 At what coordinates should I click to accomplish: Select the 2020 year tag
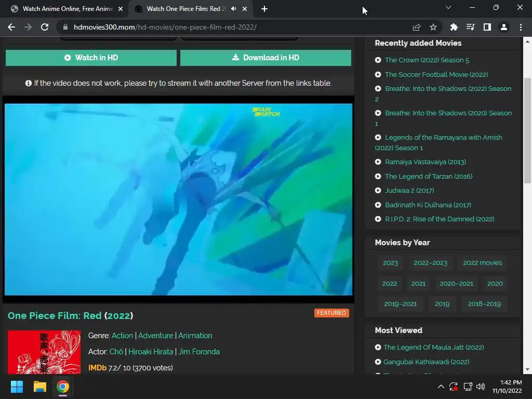(495, 284)
